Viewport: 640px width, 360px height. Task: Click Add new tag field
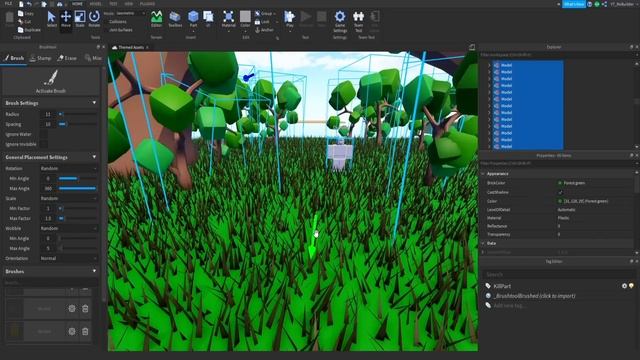pyautogui.click(x=510, y=305)
